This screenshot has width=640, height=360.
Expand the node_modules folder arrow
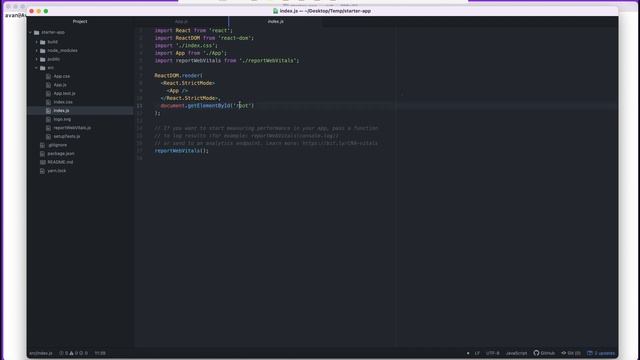click(36, 51)
